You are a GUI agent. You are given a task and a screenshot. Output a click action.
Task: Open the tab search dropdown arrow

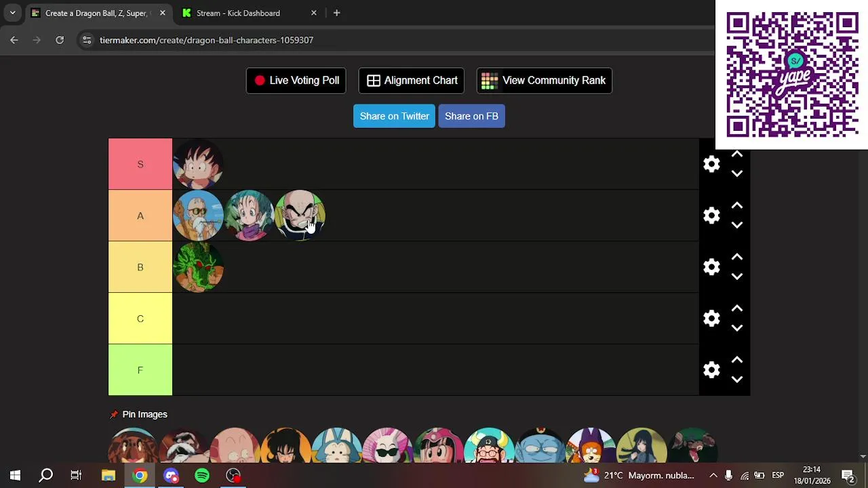click(x=12, y=13)
